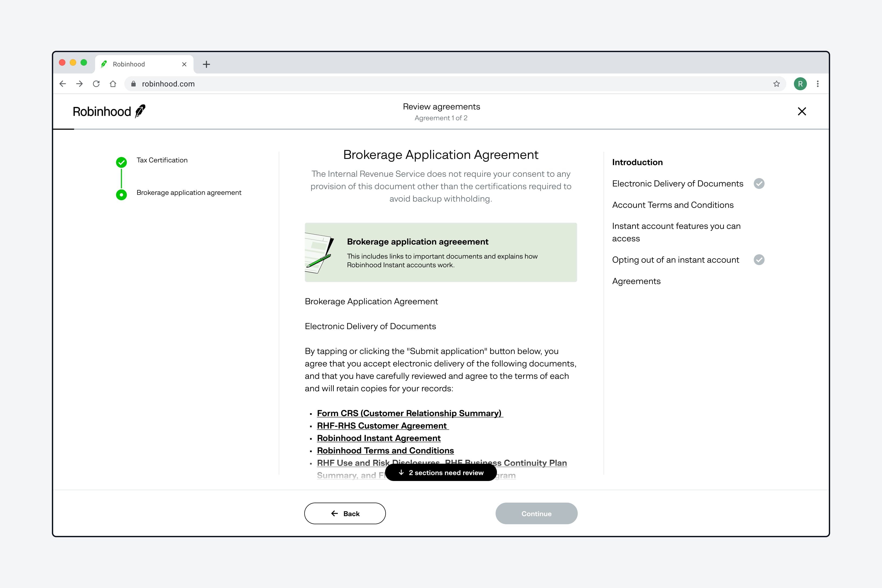Open the R profile avatar
The height and width of the screenshot is (588, 882).
800,83
